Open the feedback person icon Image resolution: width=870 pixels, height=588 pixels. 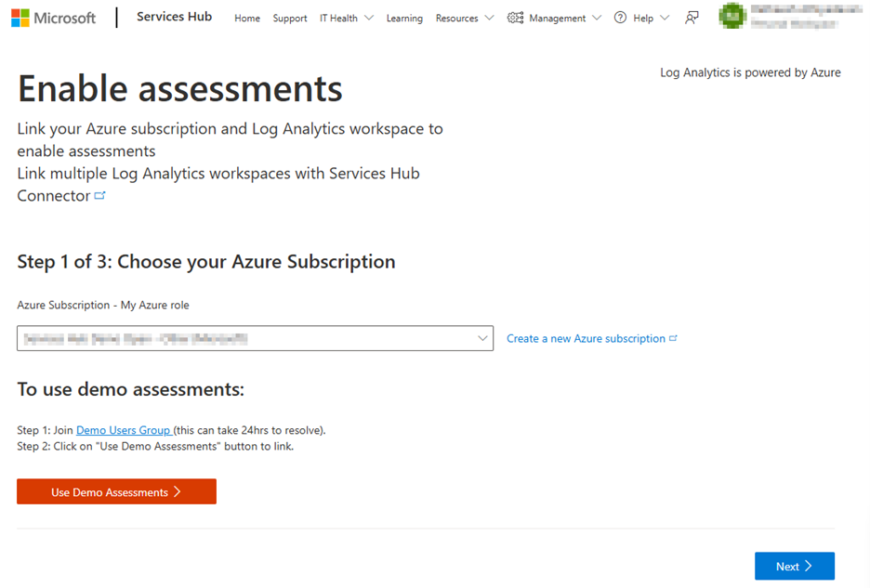click(692, 19)
